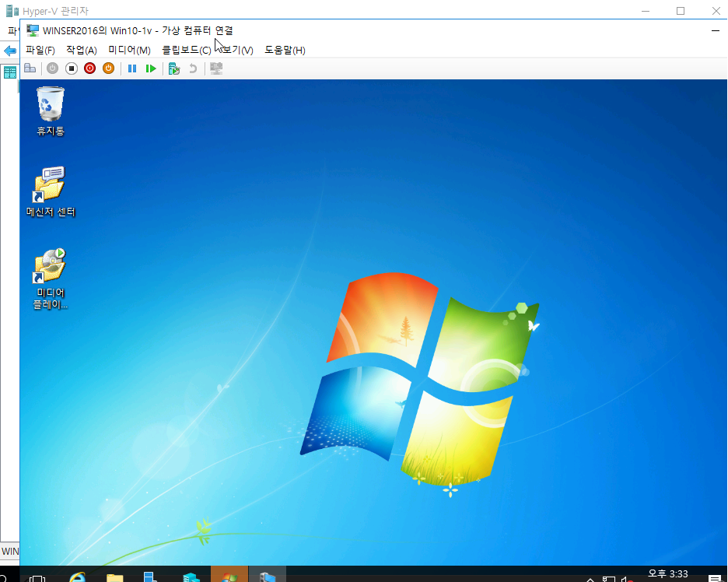Screen dimensions: 728x582
Task: Click the back arrow in Hyper-V 관리자 window
Action: coord(10,51)
